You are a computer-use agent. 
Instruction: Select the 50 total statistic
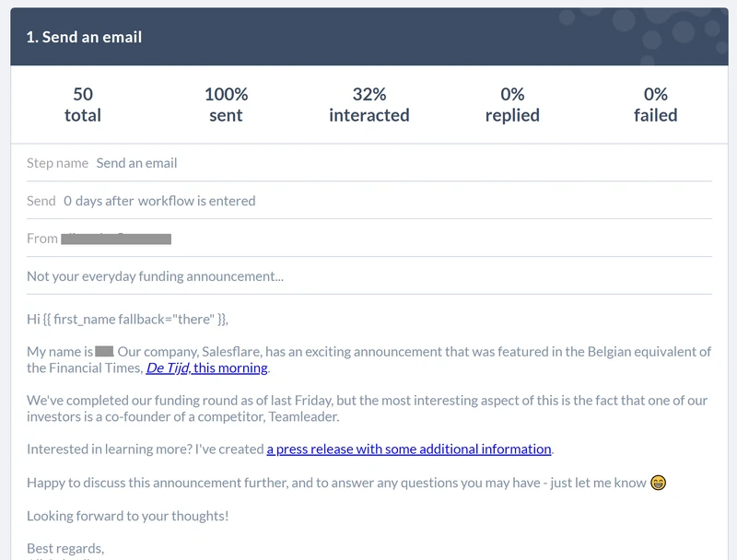pos(83,105)
